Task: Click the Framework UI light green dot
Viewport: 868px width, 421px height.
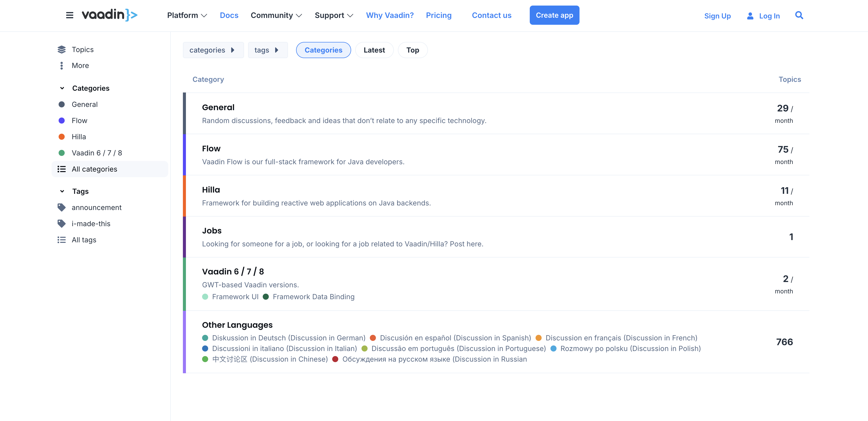Action: tap(205, 297)
